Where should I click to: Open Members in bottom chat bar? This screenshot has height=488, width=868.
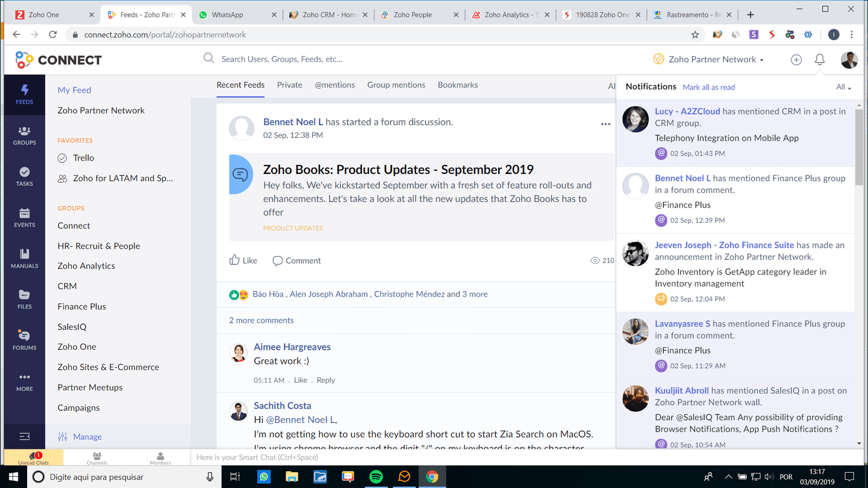click(160, 458)
